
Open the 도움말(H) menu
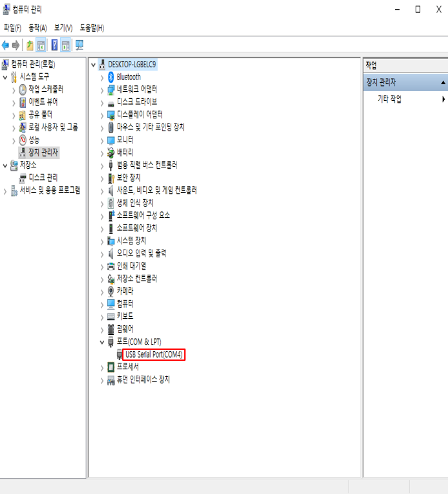[x=92, y=28]
